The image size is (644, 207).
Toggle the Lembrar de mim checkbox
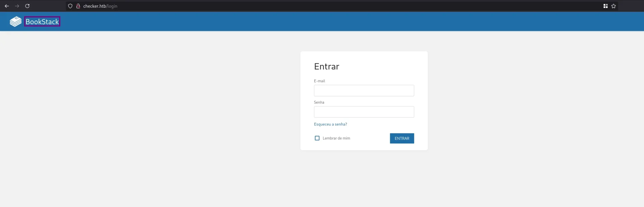coord(317,138)
